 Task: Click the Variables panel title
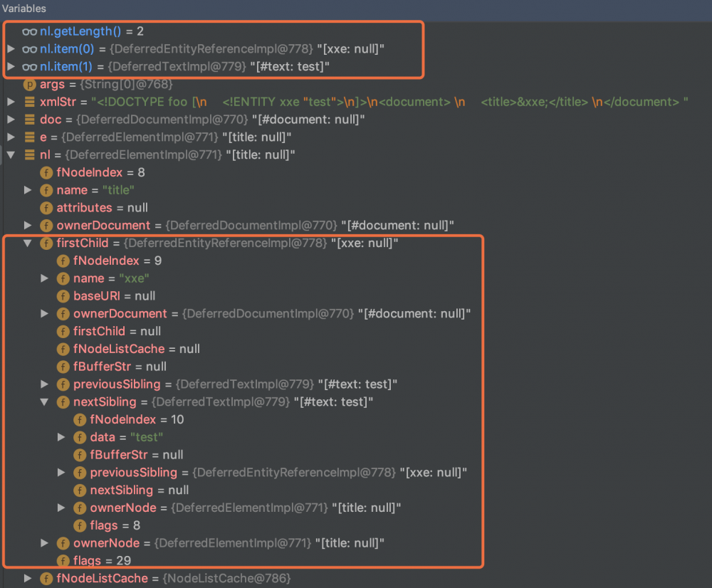[x=24, y=8]
